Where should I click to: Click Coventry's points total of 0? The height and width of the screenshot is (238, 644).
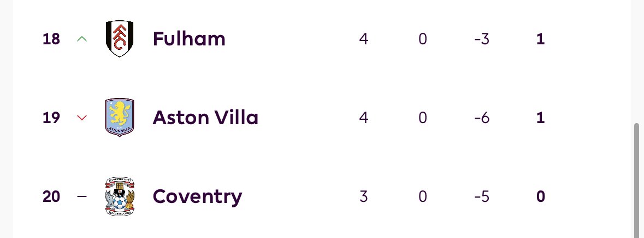pos(541,196)
